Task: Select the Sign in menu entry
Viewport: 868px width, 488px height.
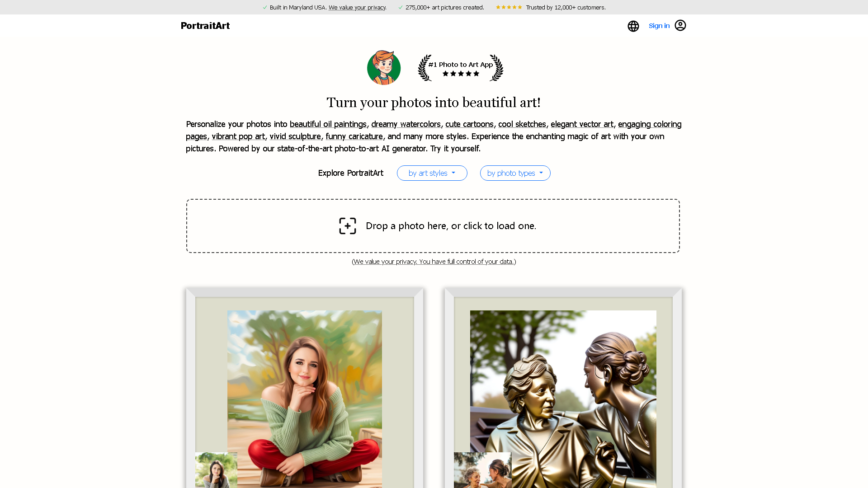Action: click(x=659, y=26)
